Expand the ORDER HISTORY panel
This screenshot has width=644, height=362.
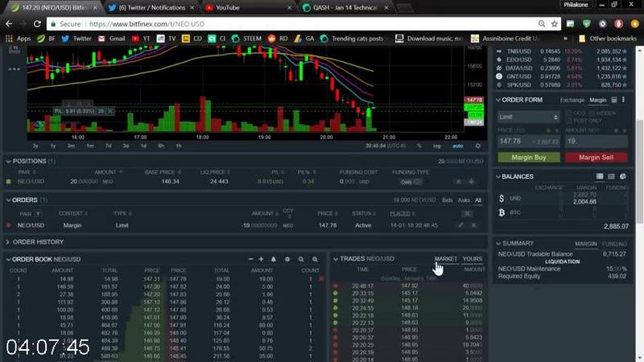(x=8, y=242)
